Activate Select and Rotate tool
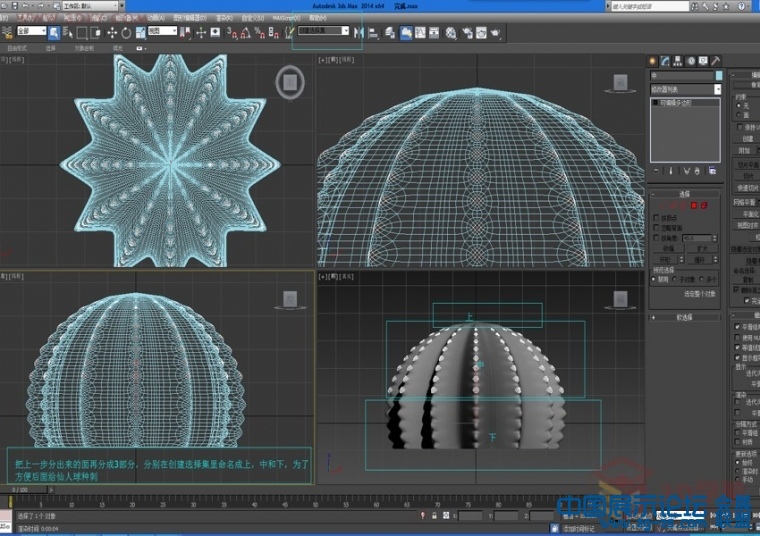 126,33
